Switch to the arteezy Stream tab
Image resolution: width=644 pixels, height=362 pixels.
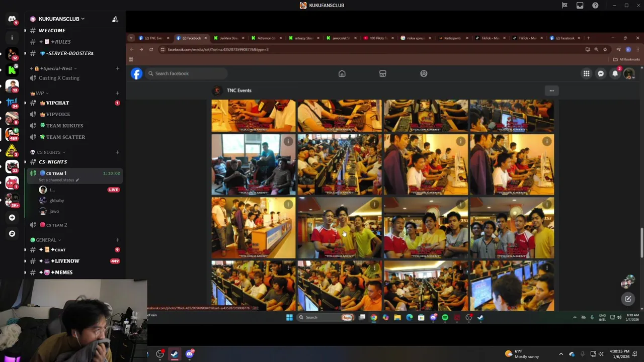(304, 38)
